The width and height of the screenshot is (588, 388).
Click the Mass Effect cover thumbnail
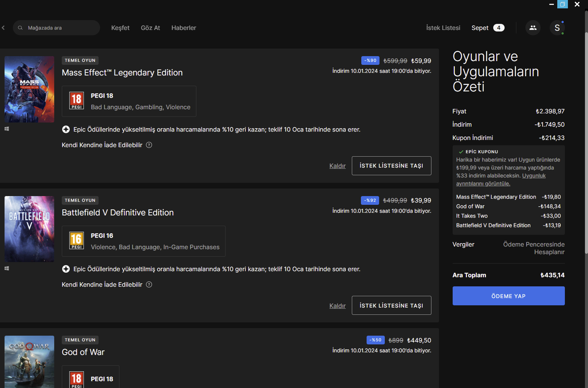coord(29,89)
